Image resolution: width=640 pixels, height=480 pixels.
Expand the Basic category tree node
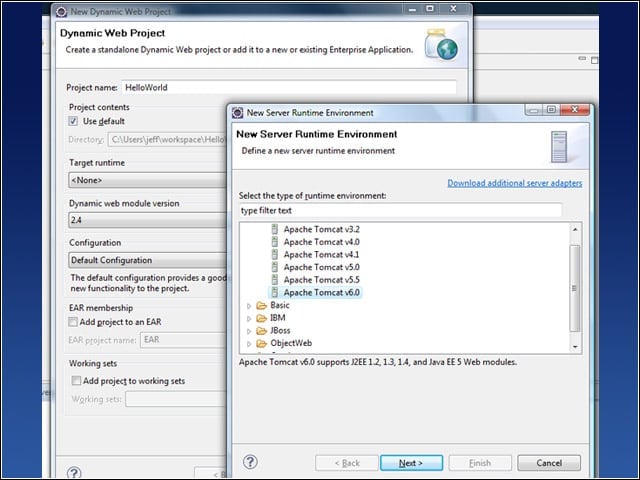coord(249,306)
